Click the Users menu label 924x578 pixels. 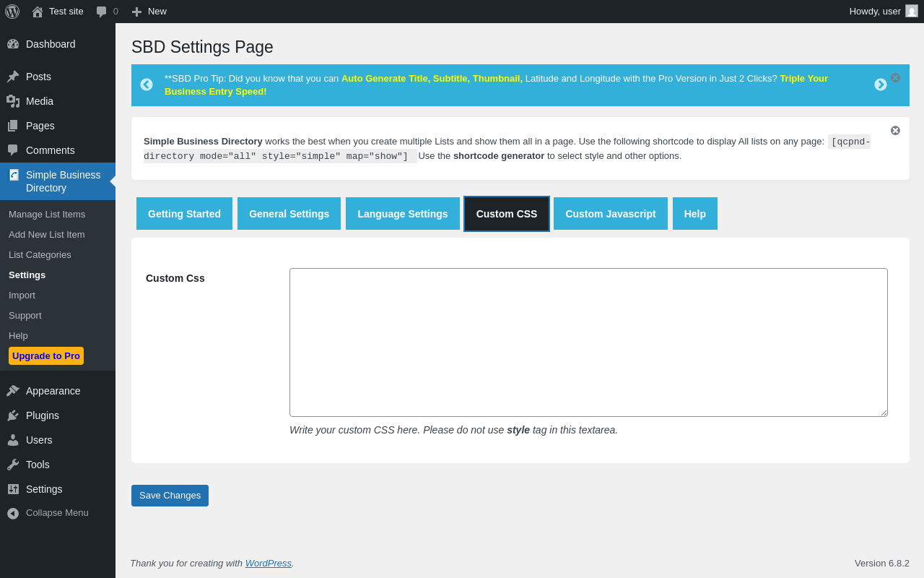pyautogui.click(x=39, y=440)
